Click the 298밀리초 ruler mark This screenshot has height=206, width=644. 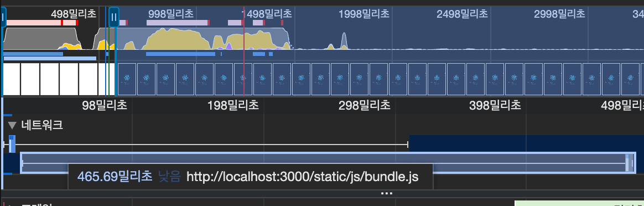pyautogui.click(x=364, y=106)
